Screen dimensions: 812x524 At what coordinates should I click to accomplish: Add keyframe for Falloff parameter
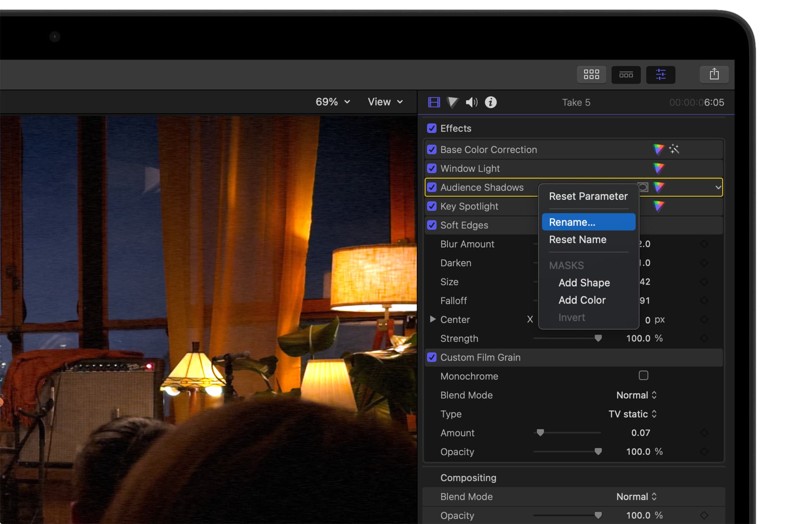(704, 301)
